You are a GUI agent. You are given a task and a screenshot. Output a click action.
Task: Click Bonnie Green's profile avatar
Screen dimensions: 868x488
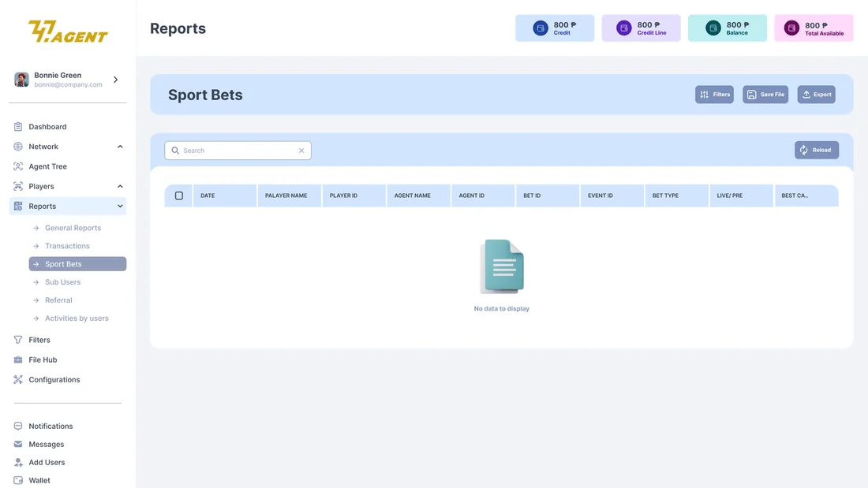pos(21,80)
